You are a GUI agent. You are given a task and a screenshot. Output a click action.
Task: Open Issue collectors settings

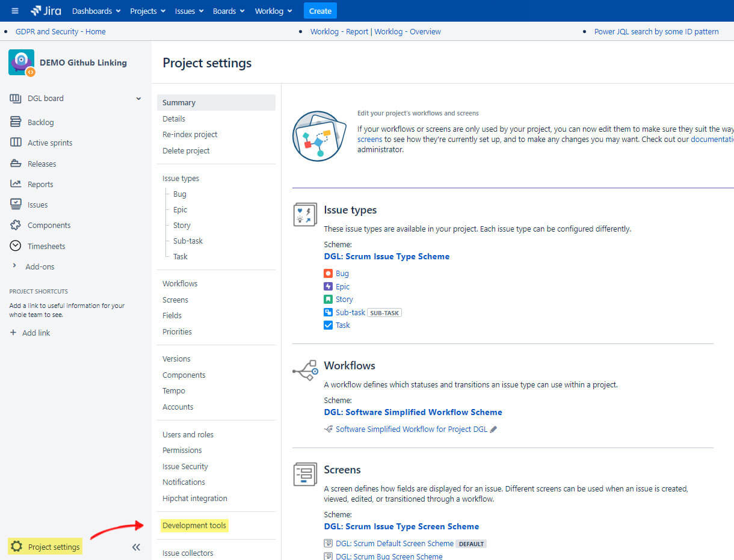pos(188,553)
